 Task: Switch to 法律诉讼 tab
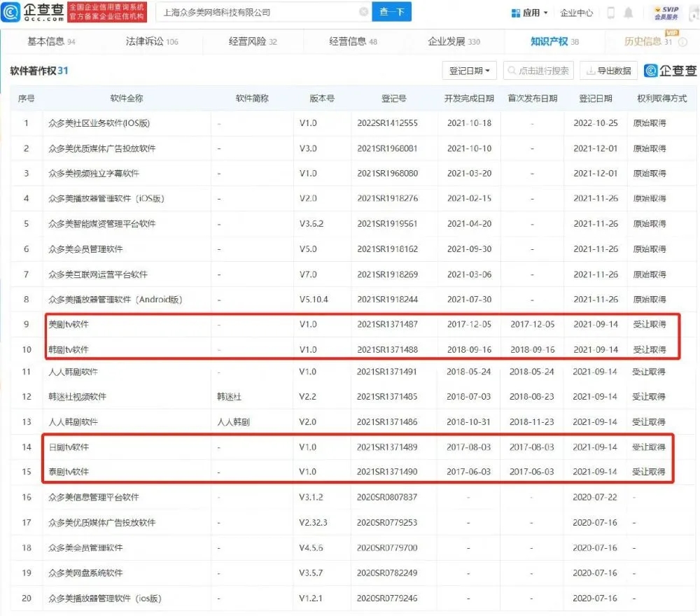[x=152, y=41]
